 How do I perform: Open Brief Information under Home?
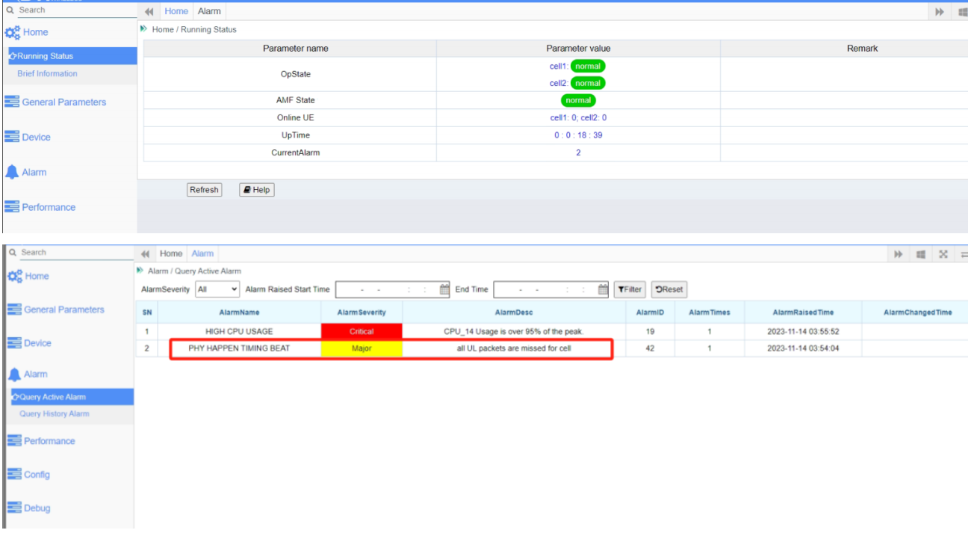47,73
